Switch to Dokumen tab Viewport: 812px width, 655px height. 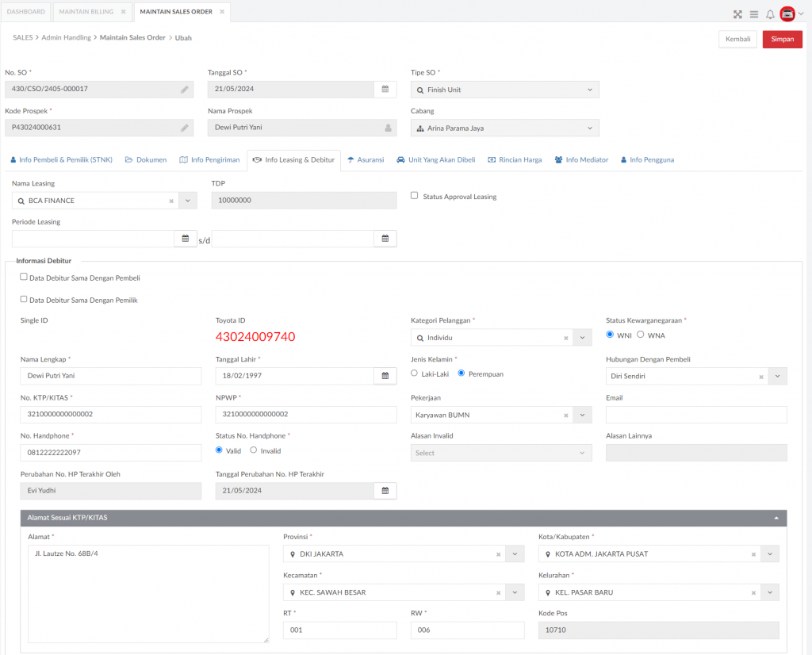click(x=146, y=160)
